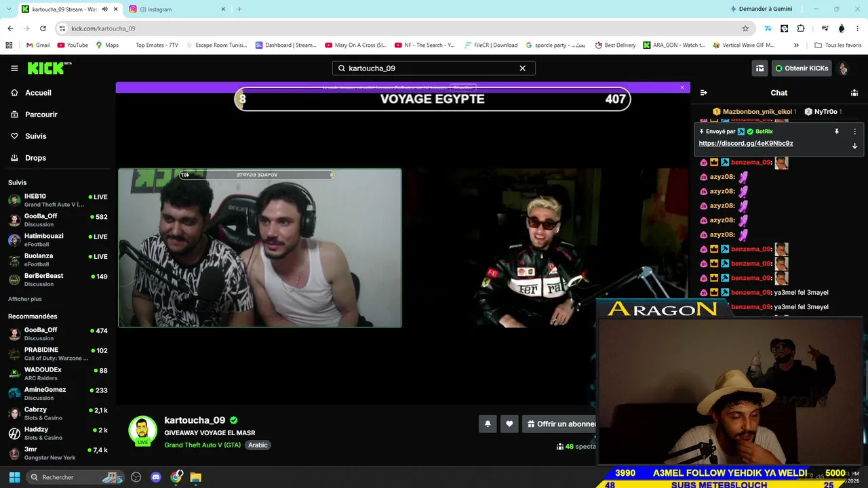Open the Grand Theft Auto V category link
Screen dimensions: 868x488
[x=203, y=445]
